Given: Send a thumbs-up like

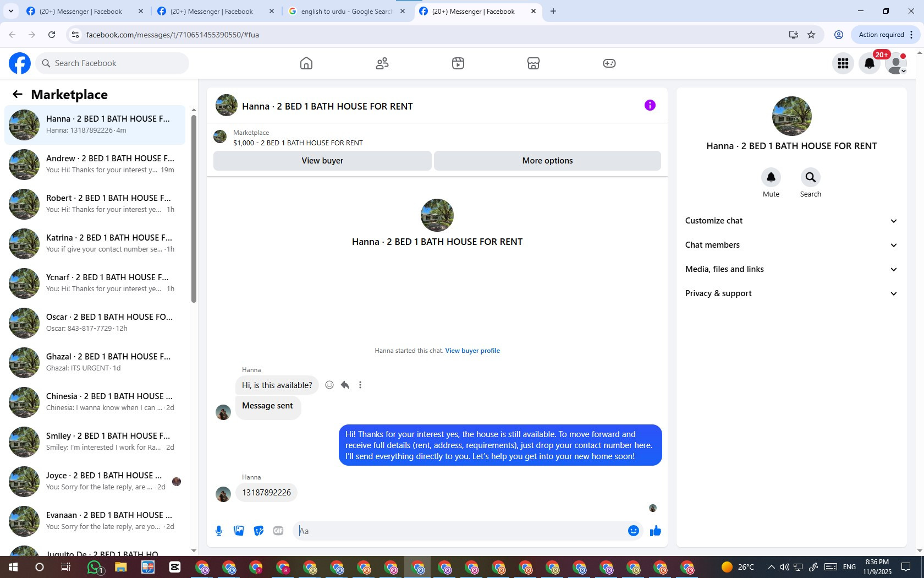Looking at the screenshot, I should pos(656,531).
